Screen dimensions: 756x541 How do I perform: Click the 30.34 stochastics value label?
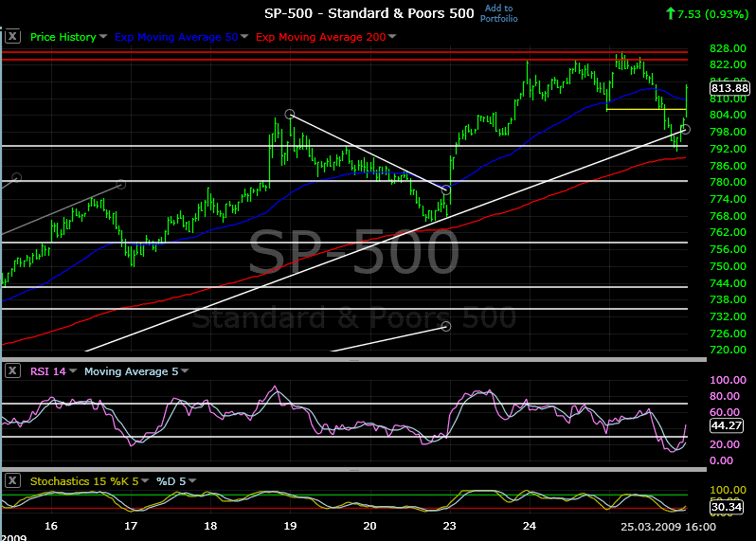[727, 507]
